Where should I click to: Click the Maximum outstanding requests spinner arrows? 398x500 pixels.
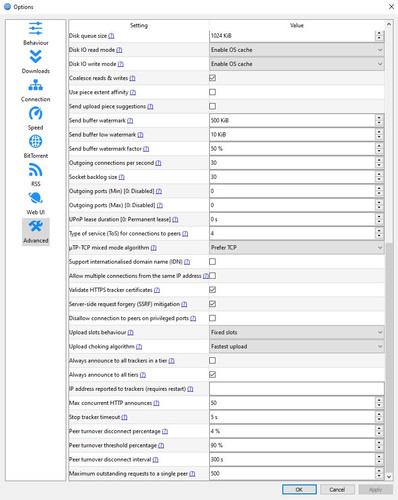point(379,474)
